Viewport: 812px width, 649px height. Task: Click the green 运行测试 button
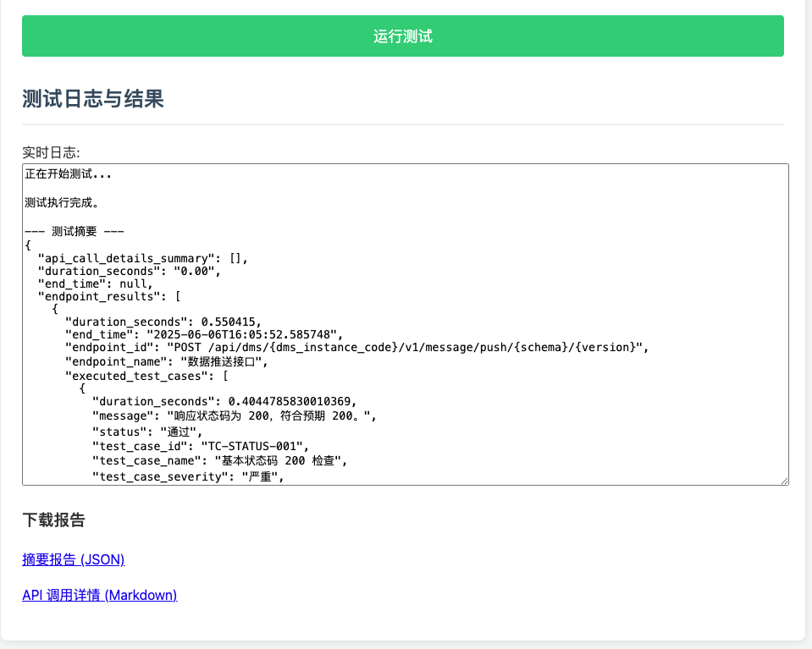click(402, 36)
